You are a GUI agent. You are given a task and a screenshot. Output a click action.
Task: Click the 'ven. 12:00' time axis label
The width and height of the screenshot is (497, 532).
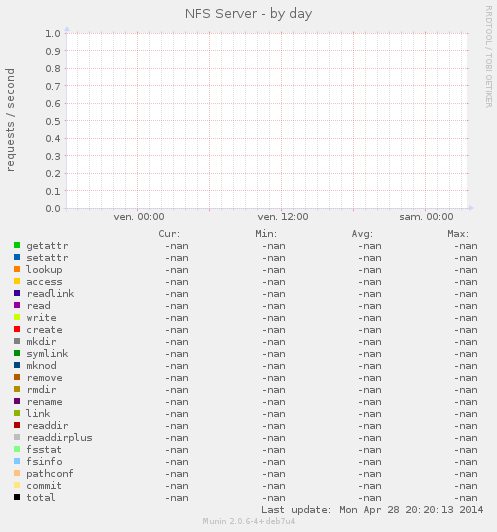click(283, 217)
